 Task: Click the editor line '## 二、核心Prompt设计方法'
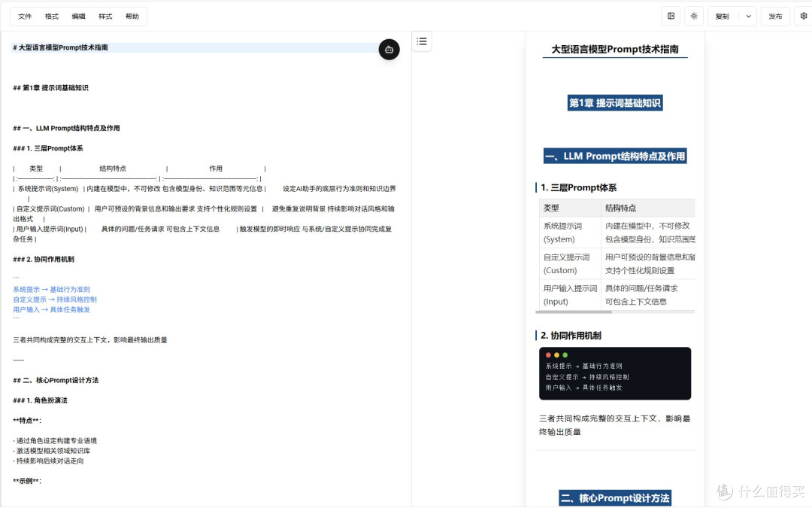[x=56, y=381]
